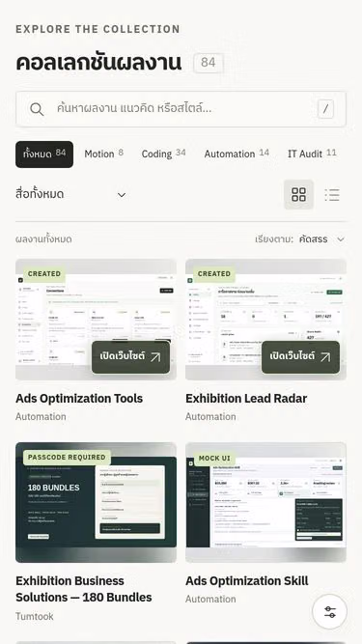Select the IT Audit category tab
Viewport: 362px width, 644px height.
point(312,154)
